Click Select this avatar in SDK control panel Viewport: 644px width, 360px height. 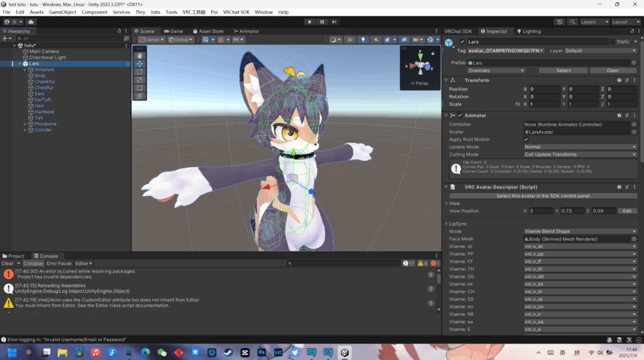click(x=543, y=196)
